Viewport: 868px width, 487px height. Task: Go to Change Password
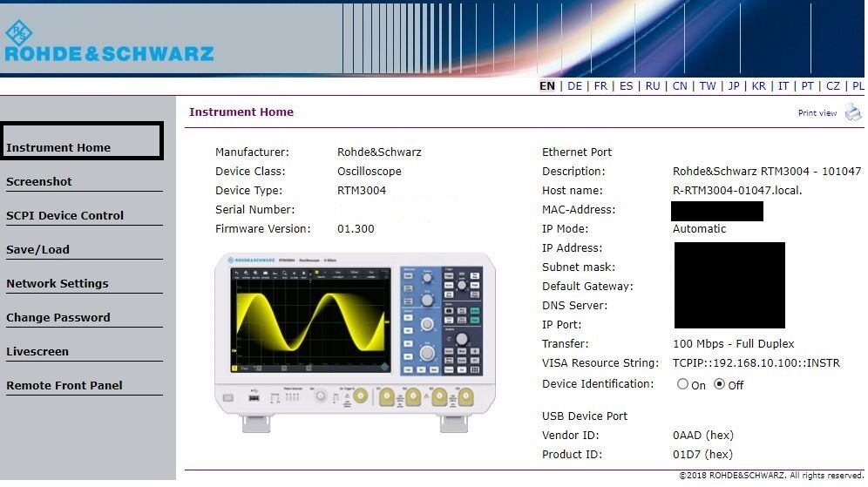tap(58, 318)
